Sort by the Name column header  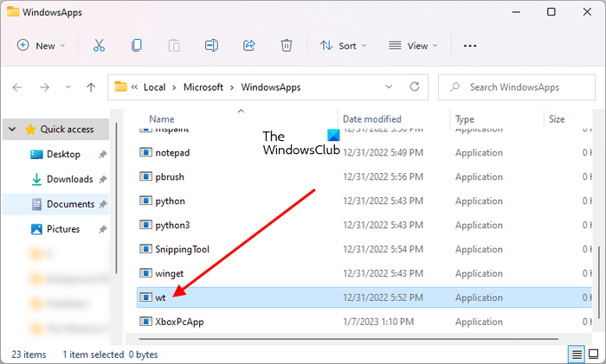click(162, 119)
